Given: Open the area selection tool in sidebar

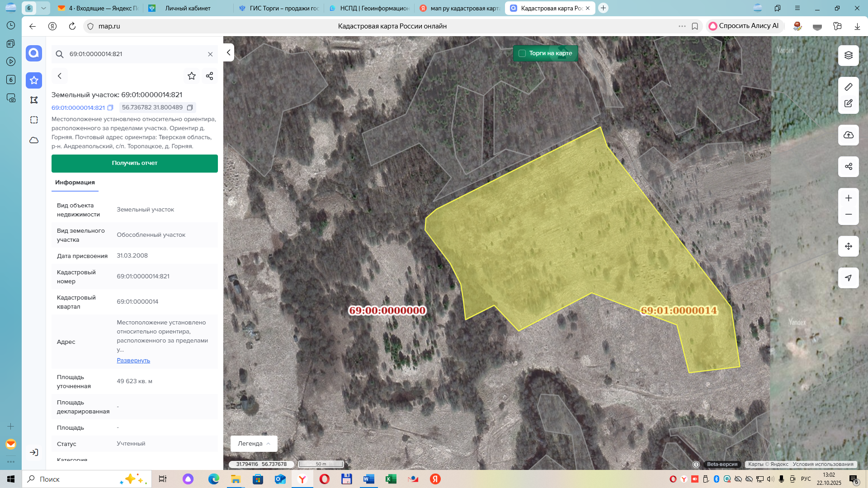Looking at the screenshot, I should click(x=34, y=120).
